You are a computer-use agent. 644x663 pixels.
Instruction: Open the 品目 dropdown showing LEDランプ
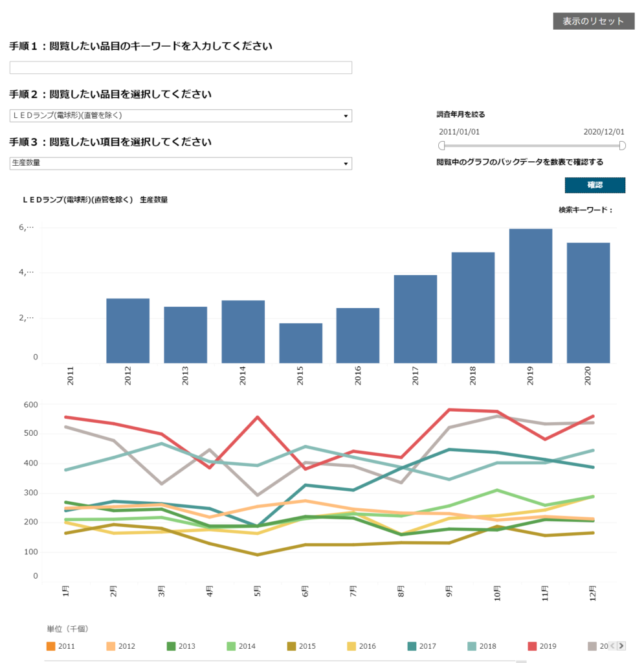(x=181, y=115)
